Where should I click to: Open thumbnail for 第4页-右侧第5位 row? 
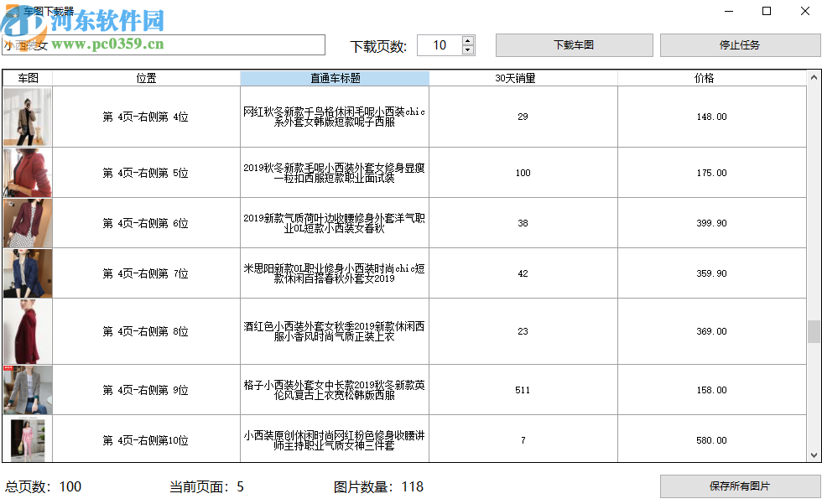click(28, 173)
